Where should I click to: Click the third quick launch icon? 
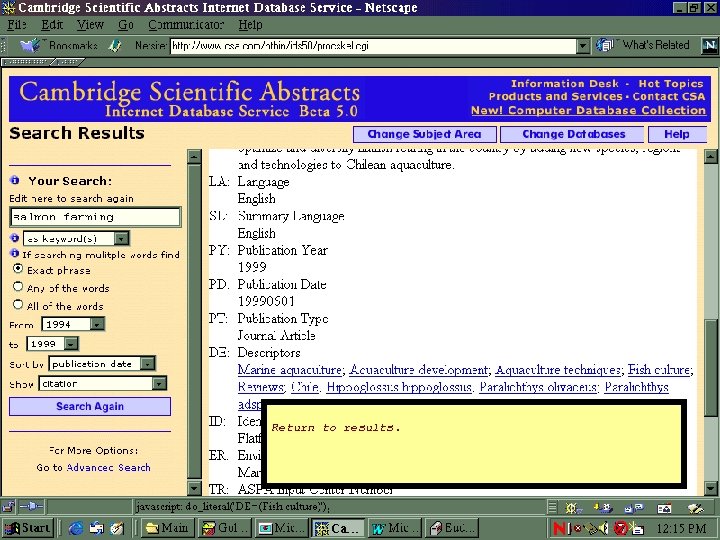coord(117,529)
